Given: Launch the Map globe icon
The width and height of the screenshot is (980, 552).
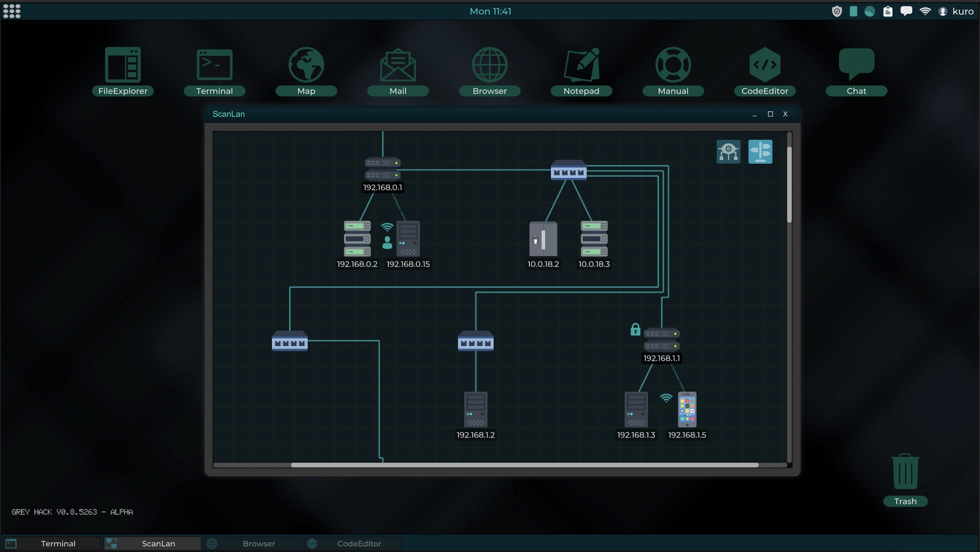Looking at the screenshot, I should pyautogui.click(x=306, y=65).
